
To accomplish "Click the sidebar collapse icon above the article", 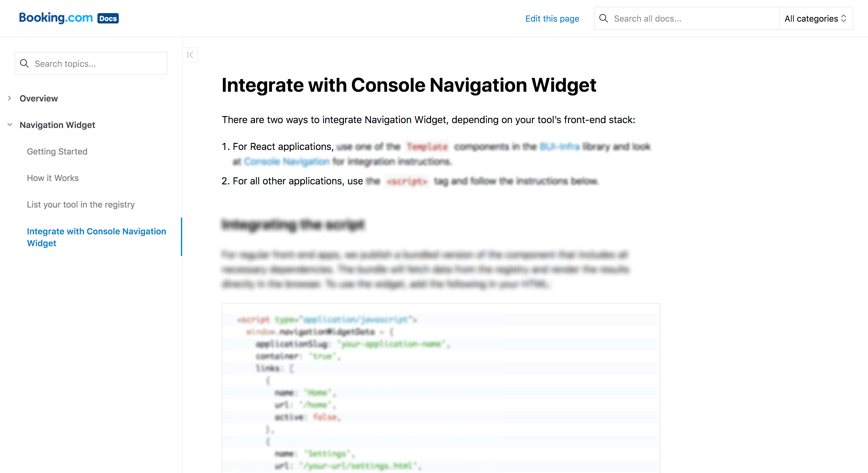I will 190,55.
